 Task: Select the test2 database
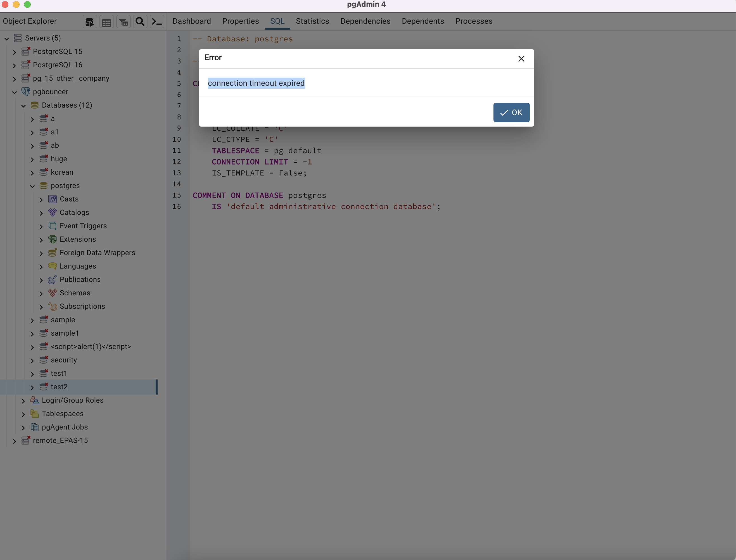(x=59, y=386)
